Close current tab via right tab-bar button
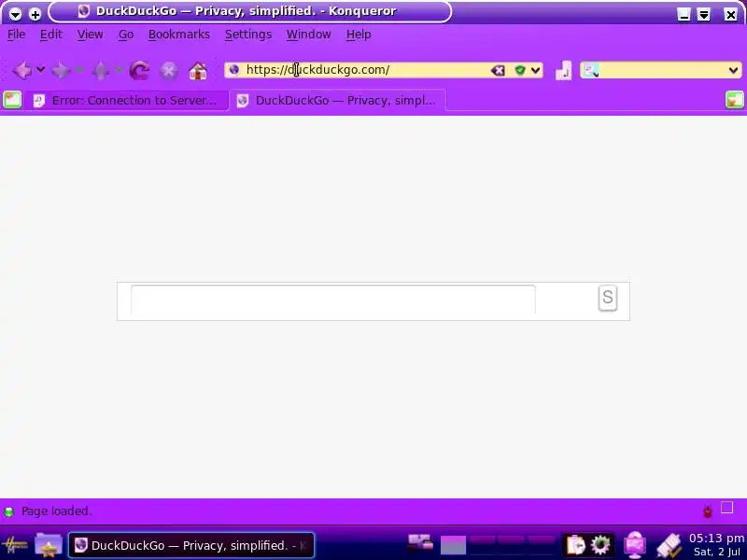This screenshot has width=747, height=560. [x=735, y=100]
